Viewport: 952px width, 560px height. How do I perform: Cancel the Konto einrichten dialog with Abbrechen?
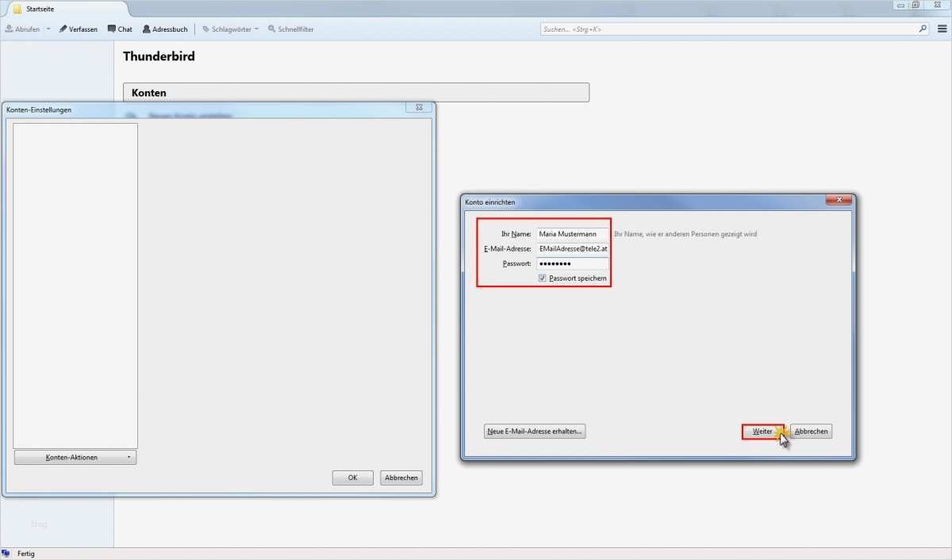(x=811, y=432)
